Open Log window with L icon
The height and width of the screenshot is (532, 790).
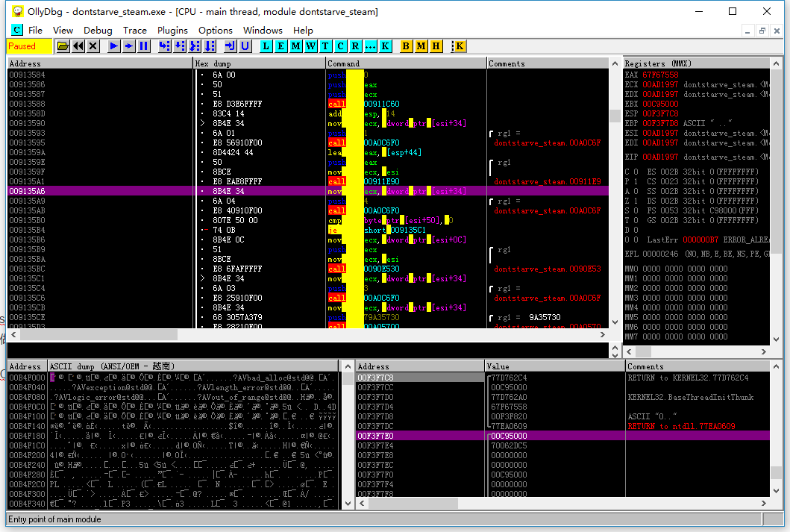point(266,46)
